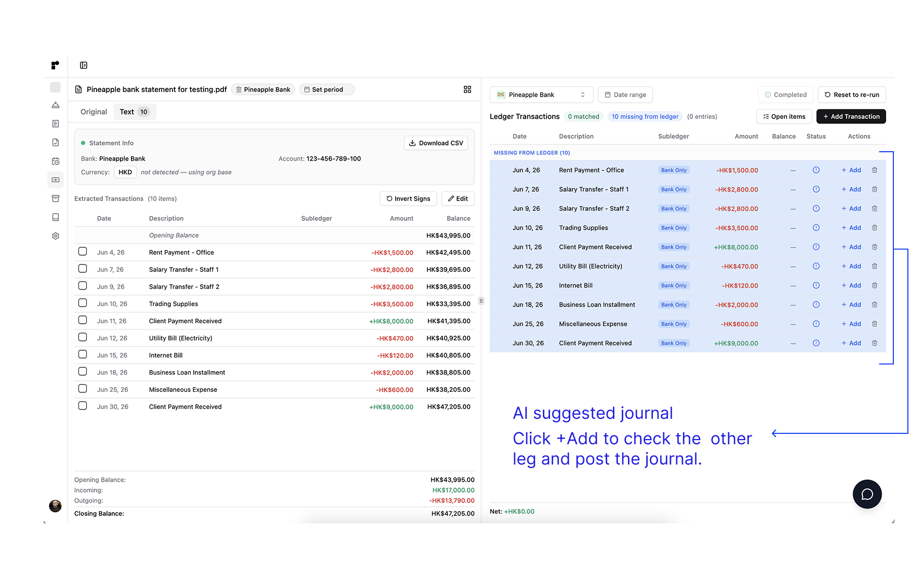Click the Download CSV button
Screen dimensions: 924x570
436,143
